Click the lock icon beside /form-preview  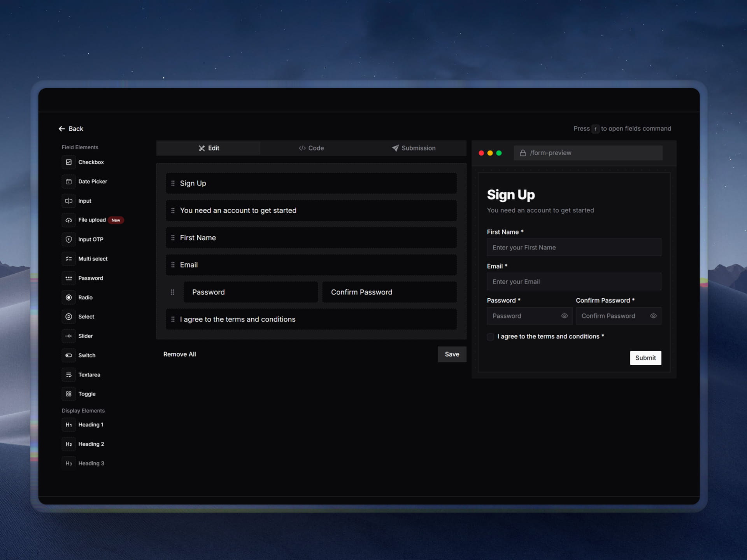[523, 153]
